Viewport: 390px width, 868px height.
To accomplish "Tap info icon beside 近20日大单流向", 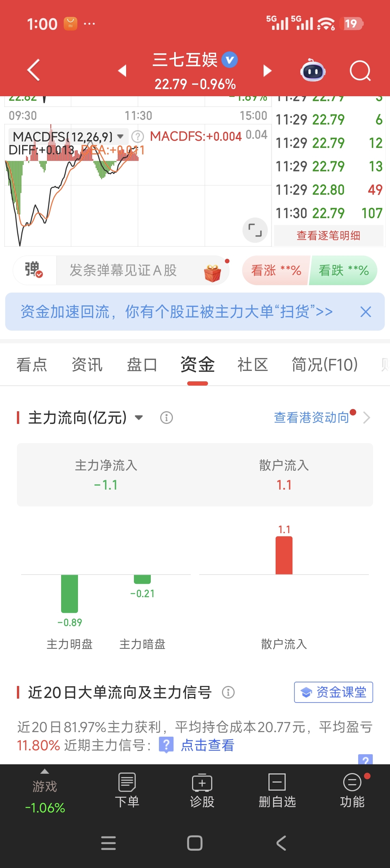I will click(228, 692).
